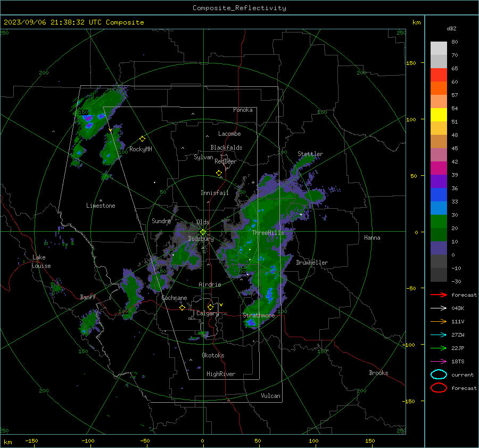Click the yellow diamond marker above Calgary
The width and height of the screenshot is (479, 448).
(x=210, y=307)
